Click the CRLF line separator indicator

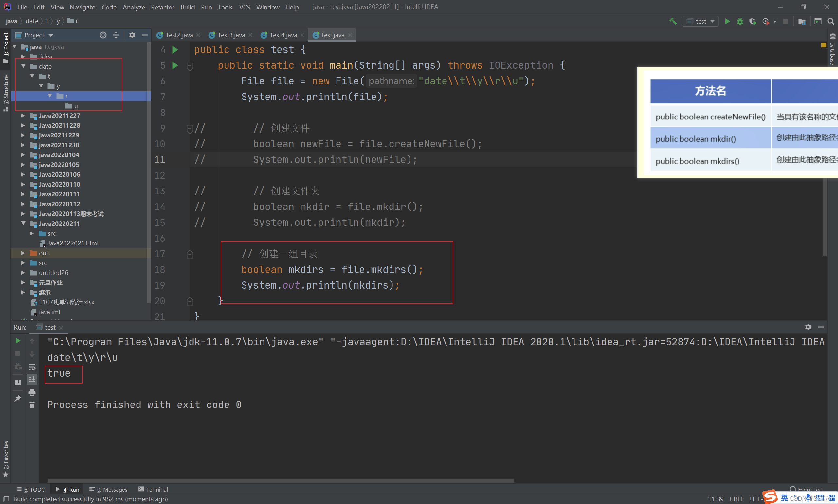(x=737, y=499)
